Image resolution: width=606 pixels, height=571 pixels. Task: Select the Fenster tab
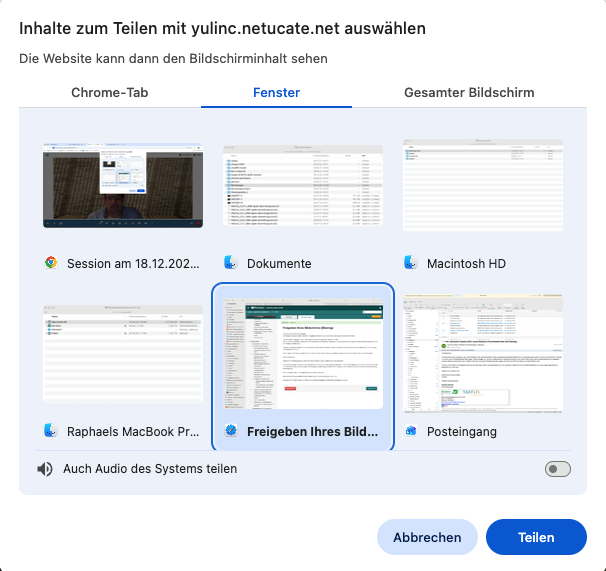coord(276,92)
